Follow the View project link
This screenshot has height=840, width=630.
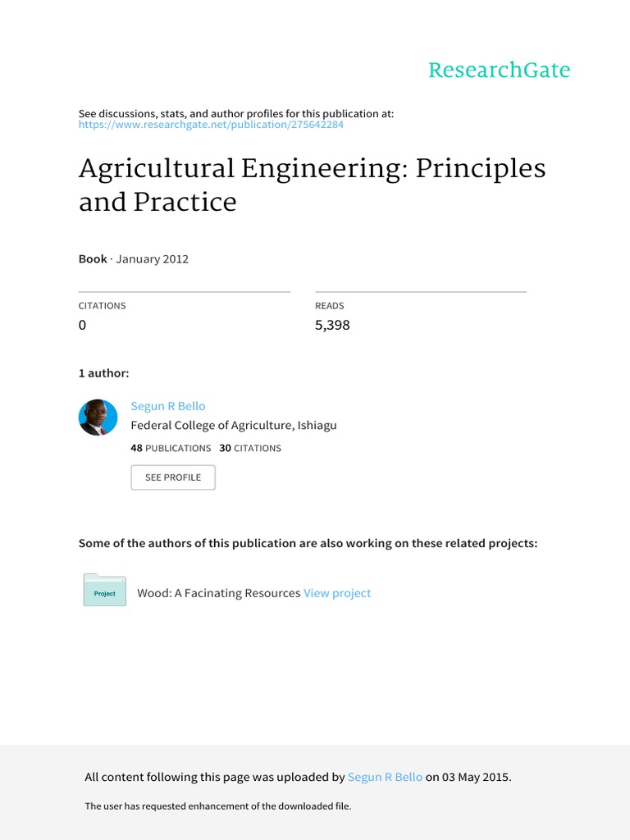(337, 593)
